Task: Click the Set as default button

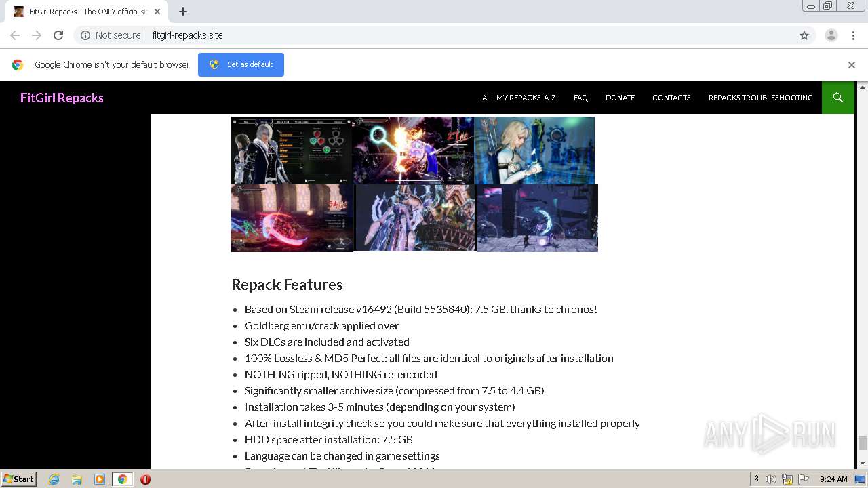Action: 241,64
